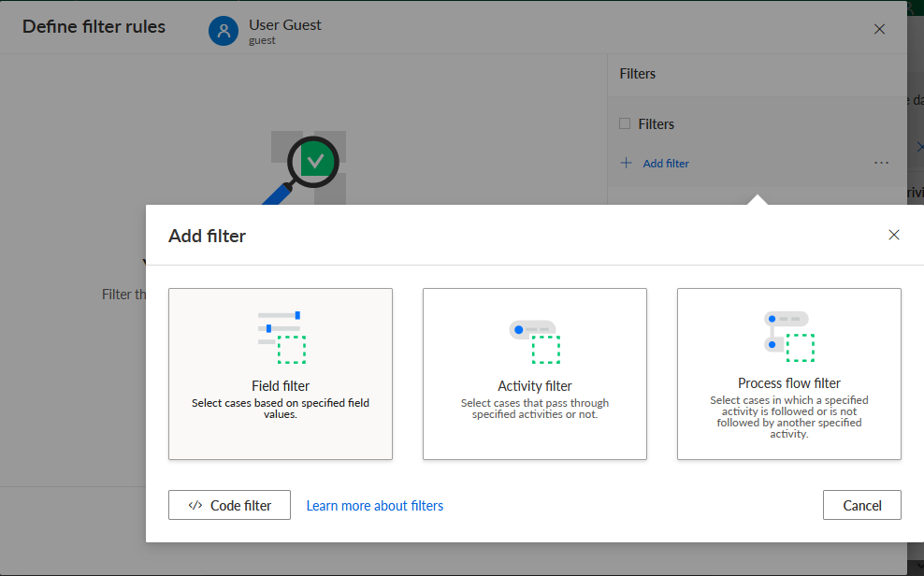Click the 'guest' username text
This screenshot has height=576, width=924.
click(x=262, y=40)
